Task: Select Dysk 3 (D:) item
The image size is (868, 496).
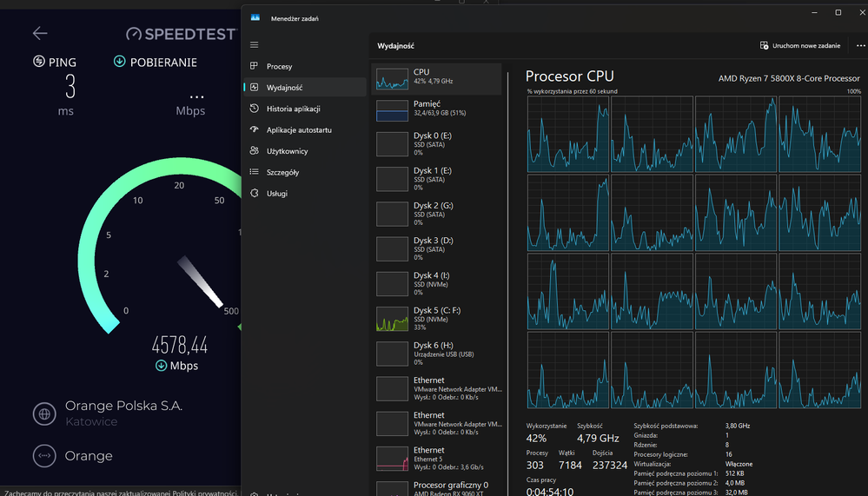Action: pos(437,248)
